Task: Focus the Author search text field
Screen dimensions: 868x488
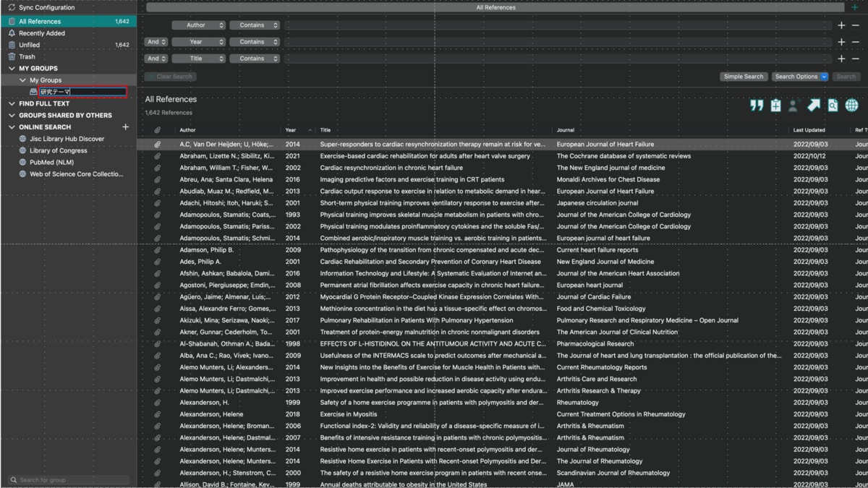Action: click(558, 25)
